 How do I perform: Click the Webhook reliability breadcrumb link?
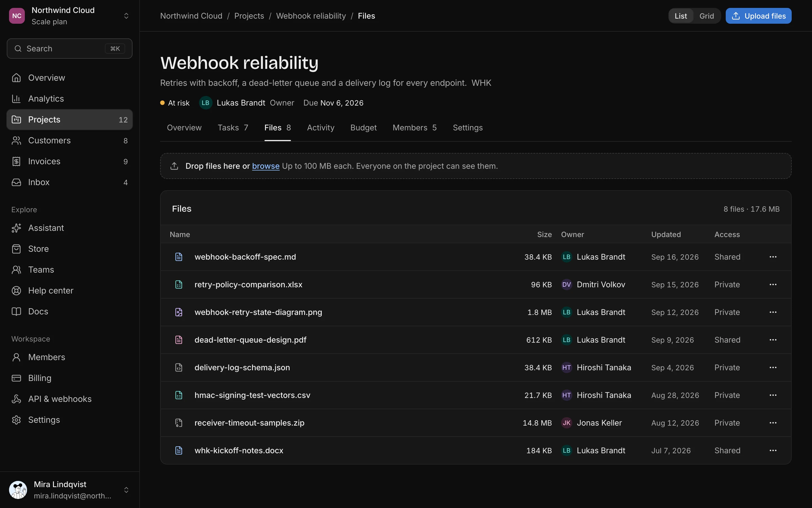311,16
